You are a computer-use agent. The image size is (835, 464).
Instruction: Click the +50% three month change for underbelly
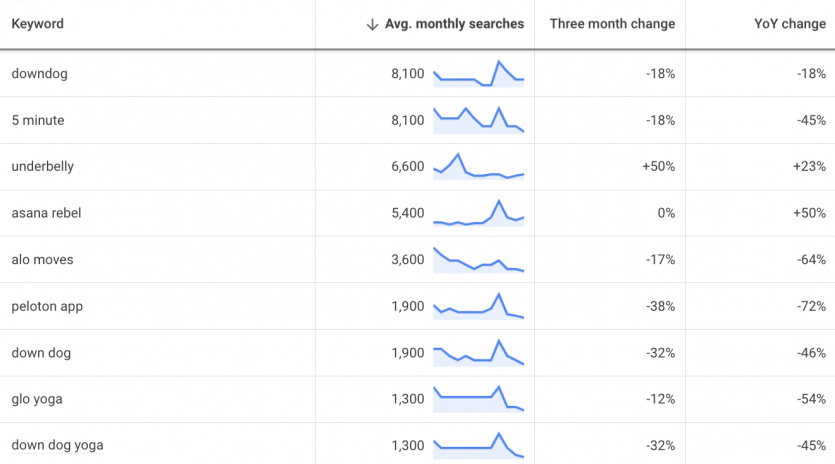(658, 166)
